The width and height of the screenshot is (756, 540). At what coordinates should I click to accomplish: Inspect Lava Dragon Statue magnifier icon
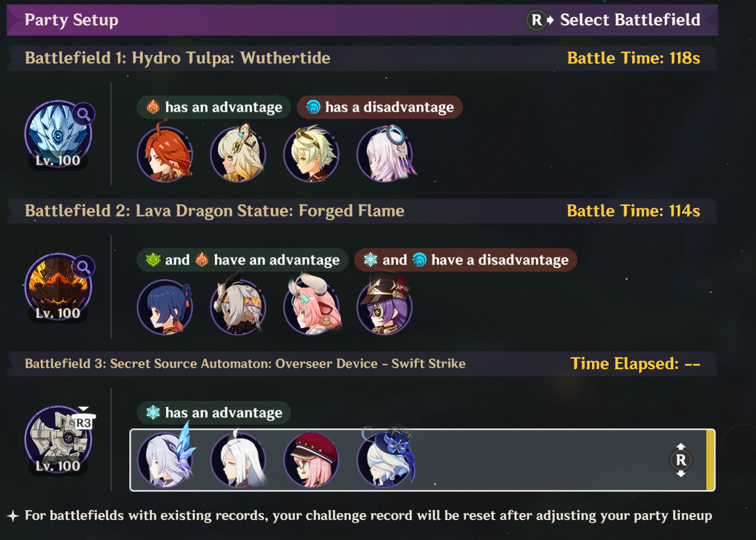[x=84, y=267]
